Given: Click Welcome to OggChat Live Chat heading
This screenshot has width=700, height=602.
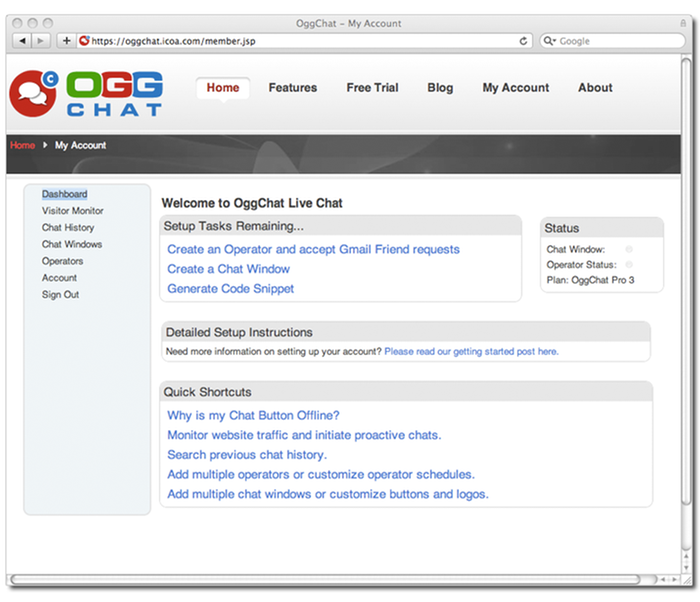Looking at the screenshot, I should [252, 203].
